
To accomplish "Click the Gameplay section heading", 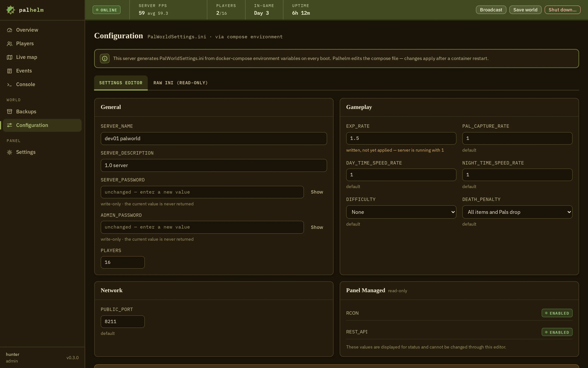I will [x=359, y=107].
